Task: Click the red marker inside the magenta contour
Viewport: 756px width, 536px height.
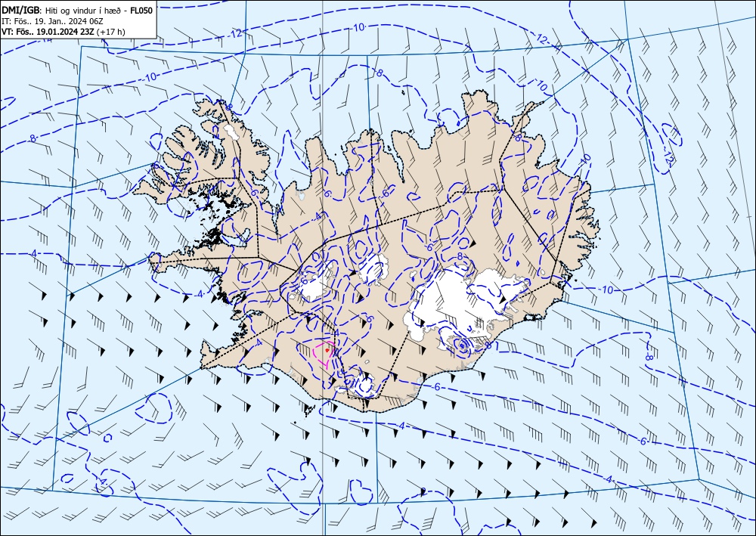Action: pyautogui.click(x=327, y=351)
